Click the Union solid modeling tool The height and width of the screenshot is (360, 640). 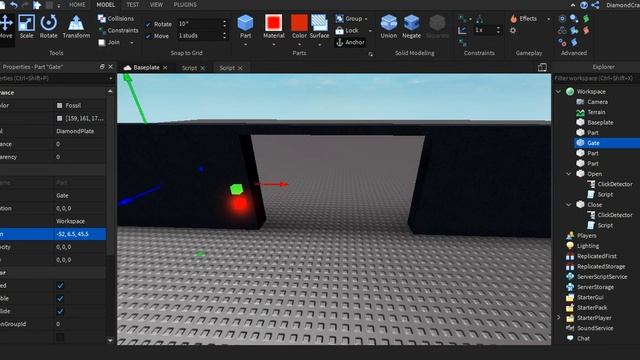(x=389, y=27)
